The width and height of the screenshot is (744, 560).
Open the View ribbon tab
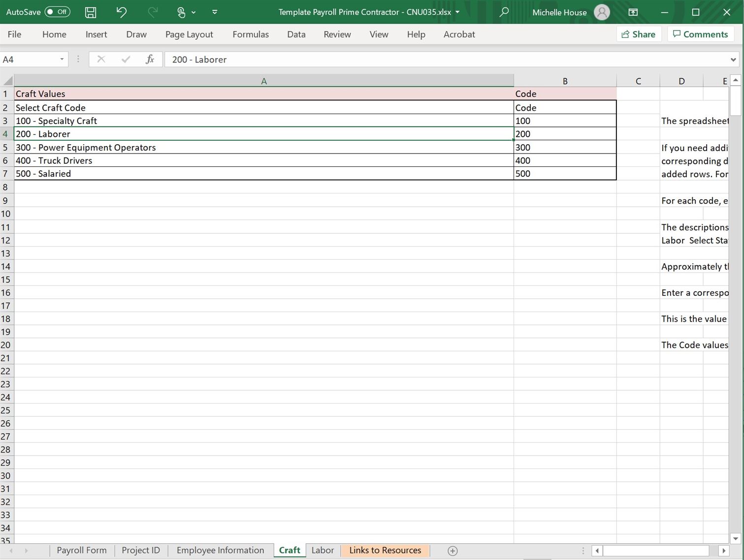pos(379,34)
